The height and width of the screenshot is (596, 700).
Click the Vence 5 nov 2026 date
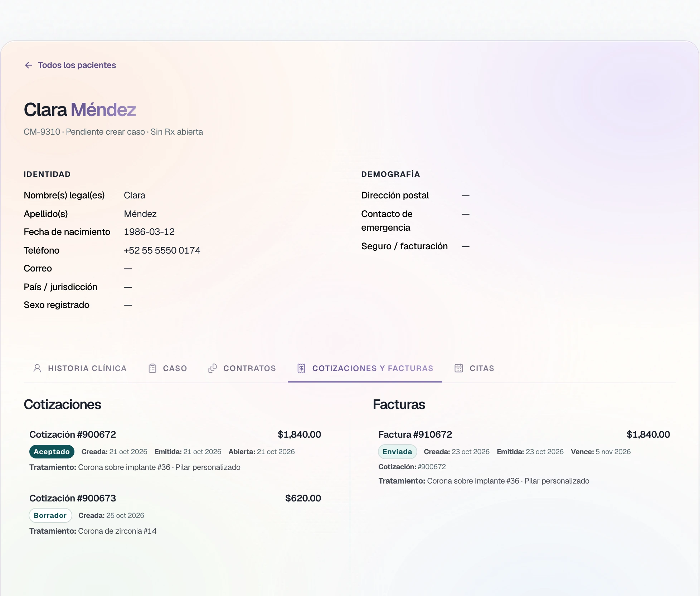point(601,452)
